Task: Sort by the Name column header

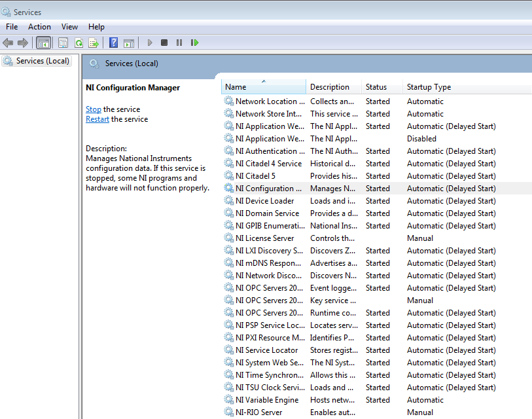Action: point(264,87)
